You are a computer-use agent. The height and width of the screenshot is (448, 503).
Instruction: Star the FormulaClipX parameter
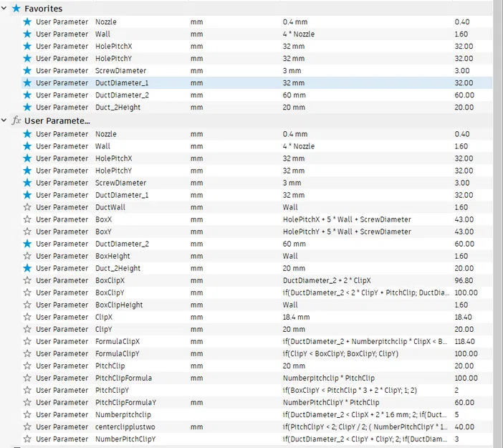coord(27,341)
